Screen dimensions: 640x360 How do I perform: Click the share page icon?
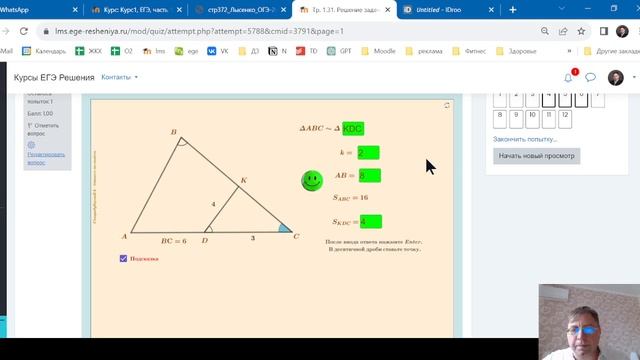pyautogui.click(x=563, y=31)
